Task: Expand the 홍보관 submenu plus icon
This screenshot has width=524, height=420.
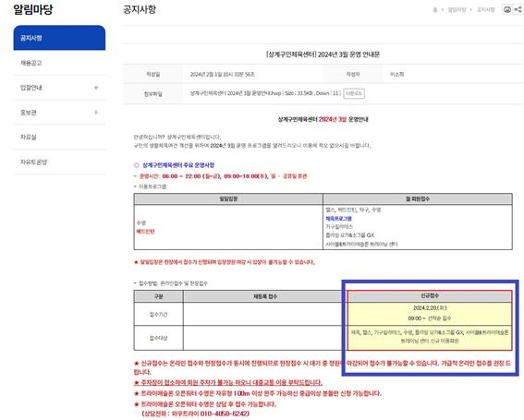Action: (x=96, y=113)
